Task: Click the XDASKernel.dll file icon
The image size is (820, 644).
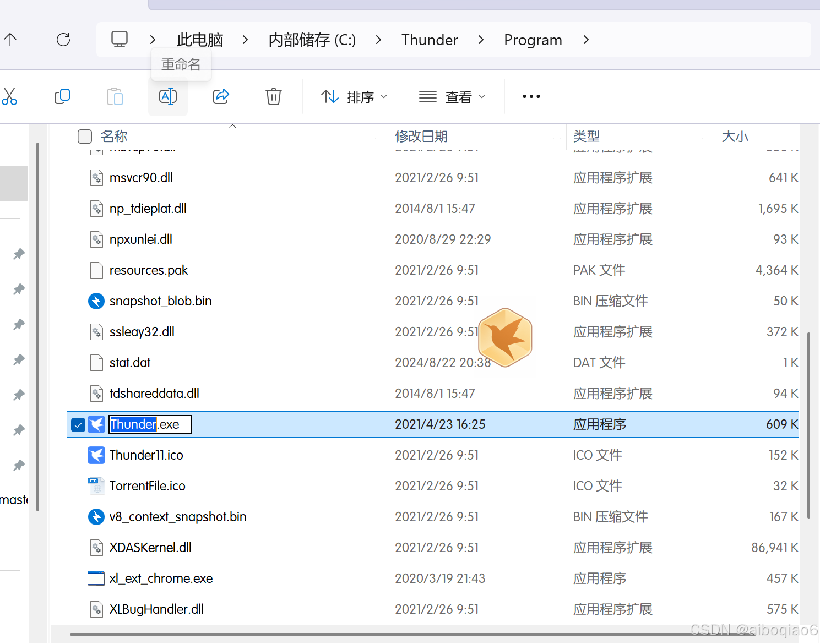Action: (96, 548)
